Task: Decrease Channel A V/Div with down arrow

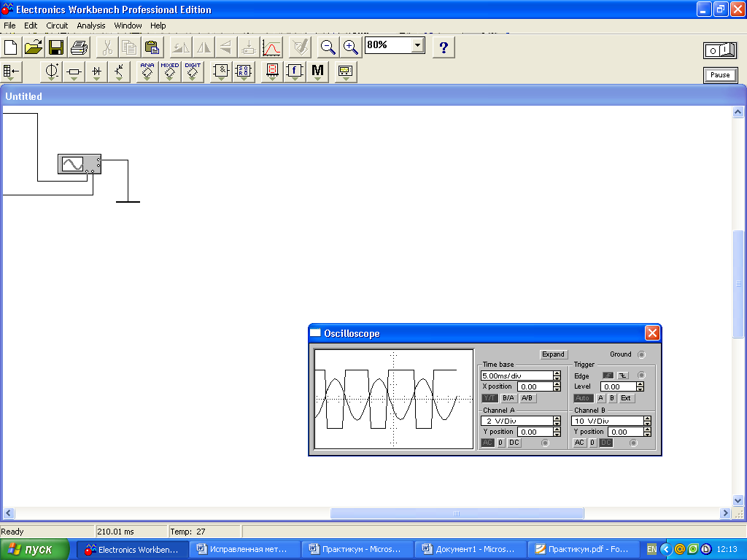Action: pos(557,424)
